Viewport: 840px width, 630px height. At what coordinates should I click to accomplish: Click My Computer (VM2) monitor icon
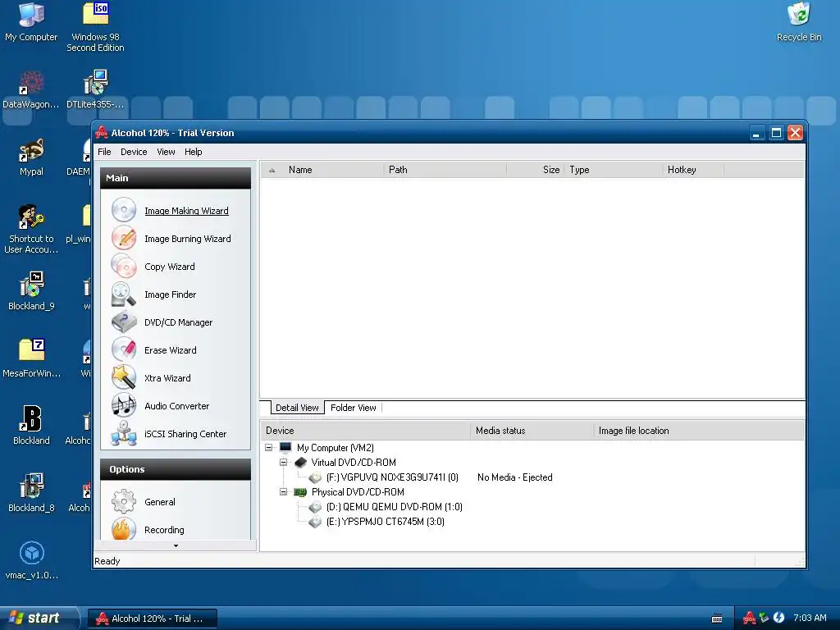(285, 447)
